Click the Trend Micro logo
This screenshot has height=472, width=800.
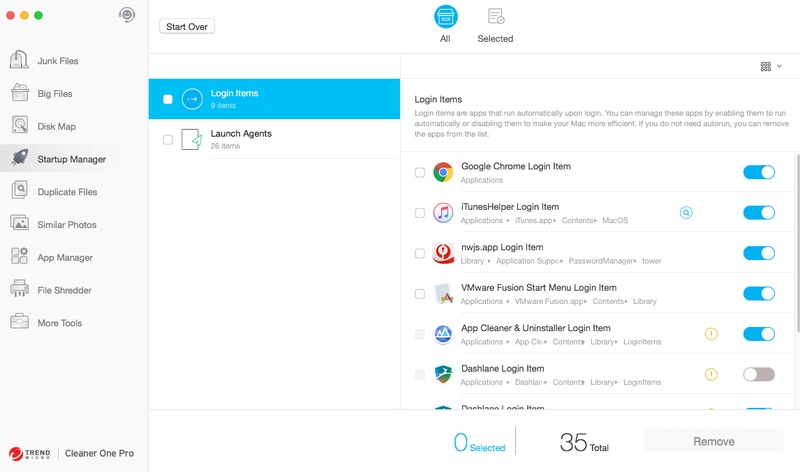click(30, 453)
